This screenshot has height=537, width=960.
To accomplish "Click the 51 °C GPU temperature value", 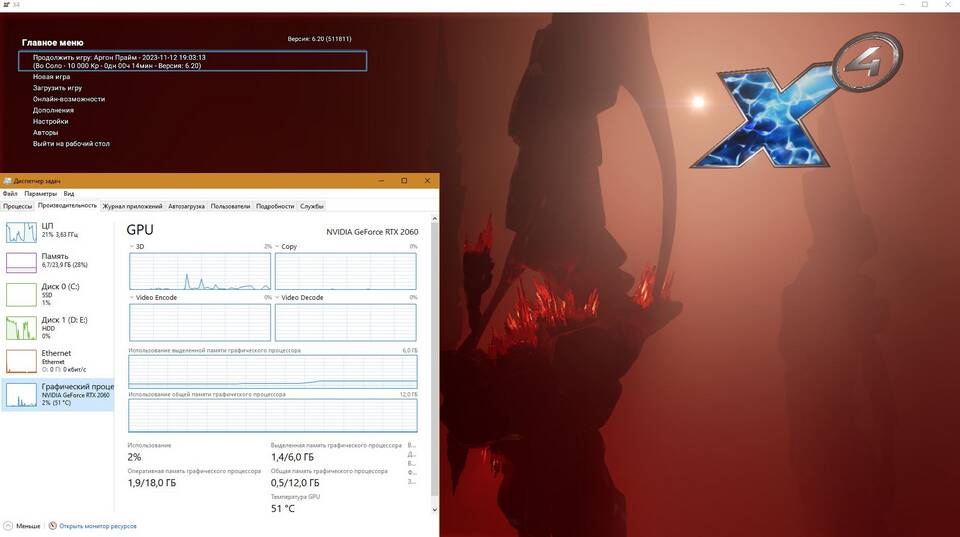I will pyautogui.click(x=283, y=509).
